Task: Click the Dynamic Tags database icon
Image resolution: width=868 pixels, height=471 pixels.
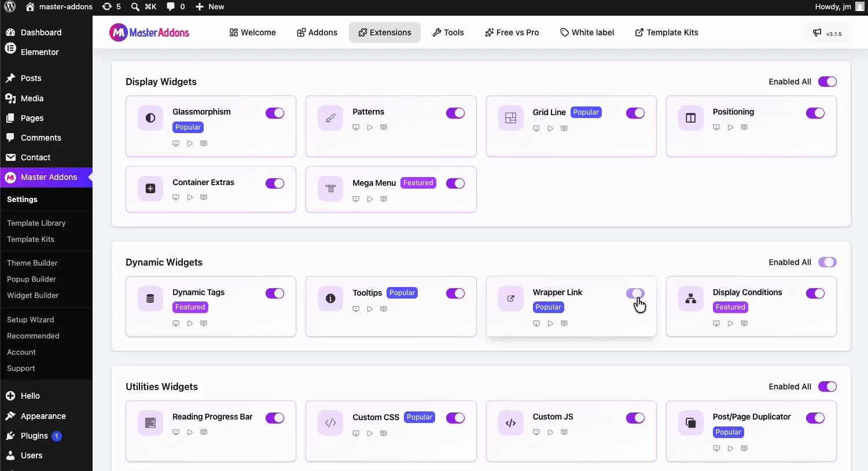Action: tap(150, 299)
